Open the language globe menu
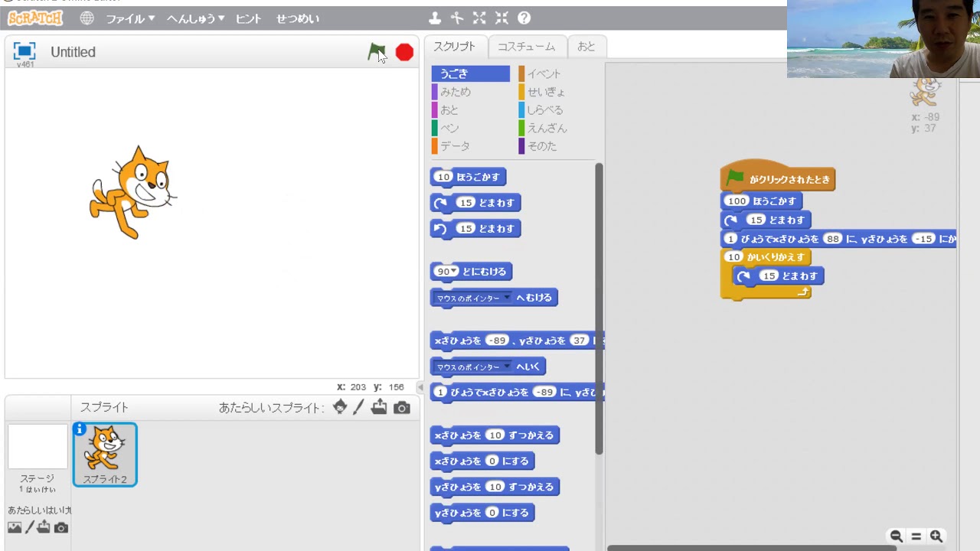This screenshot has height=551, width=980. coord(87,18)
